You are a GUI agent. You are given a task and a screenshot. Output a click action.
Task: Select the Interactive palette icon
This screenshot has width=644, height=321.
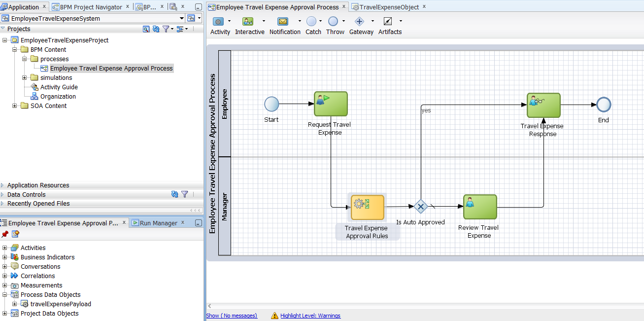(x=248, y=21)
